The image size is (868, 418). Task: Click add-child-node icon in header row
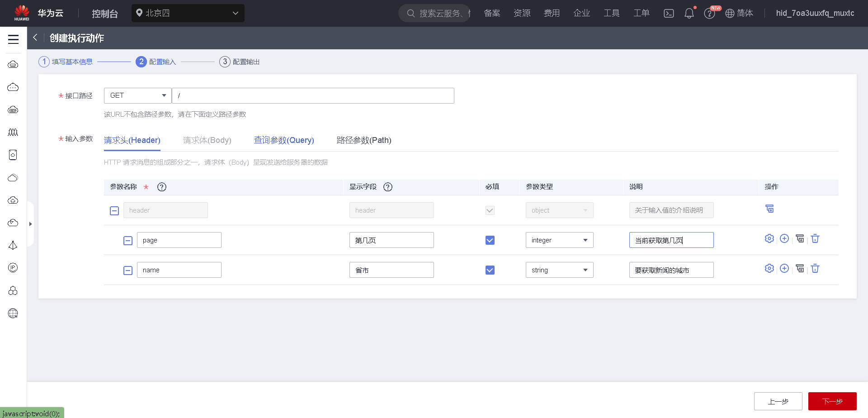coord(769,209)
